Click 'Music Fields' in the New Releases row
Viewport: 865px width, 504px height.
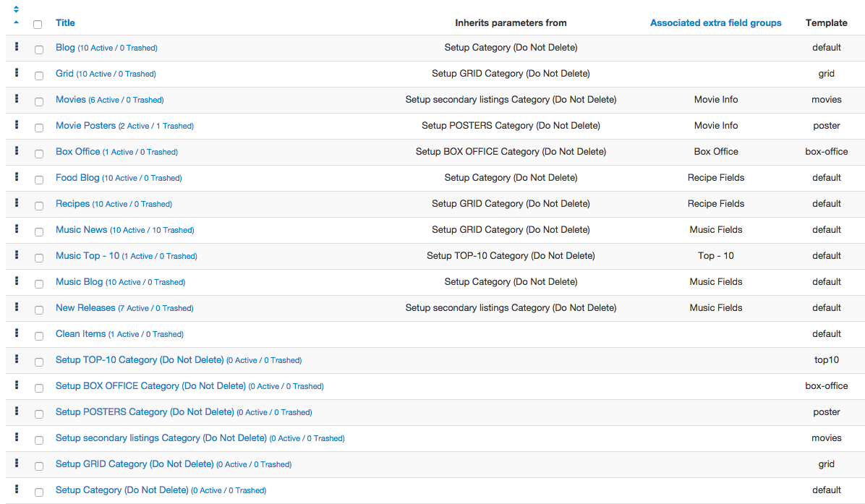[715, 308]
